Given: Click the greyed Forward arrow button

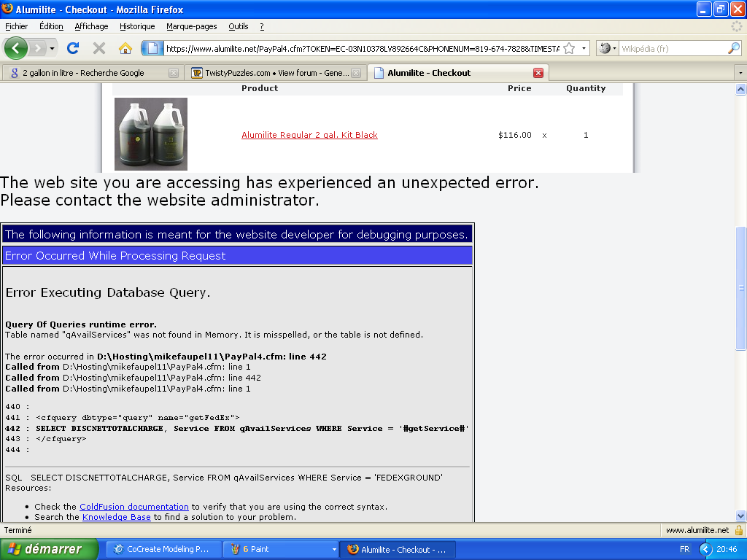Looking at the screenshot, I should 38,48.
